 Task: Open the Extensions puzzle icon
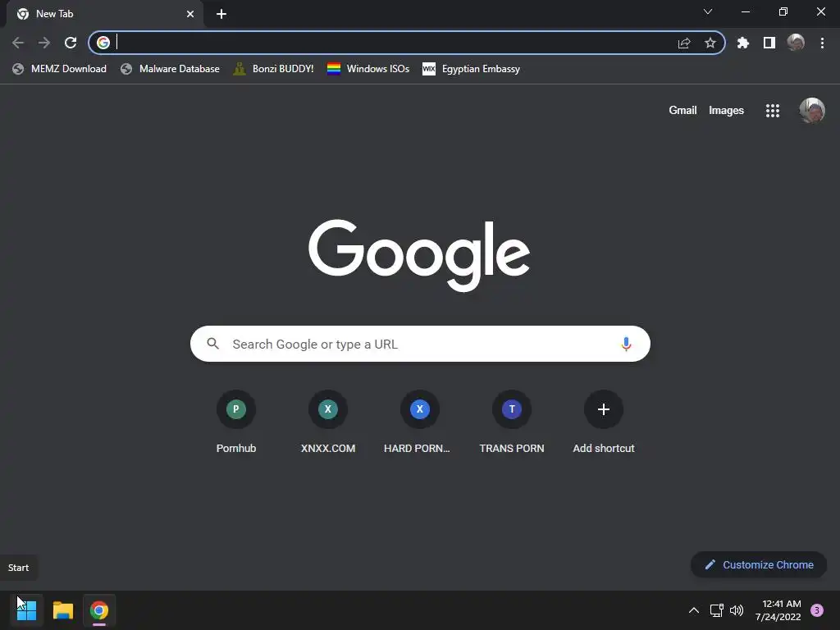click(x=742, y=43)
